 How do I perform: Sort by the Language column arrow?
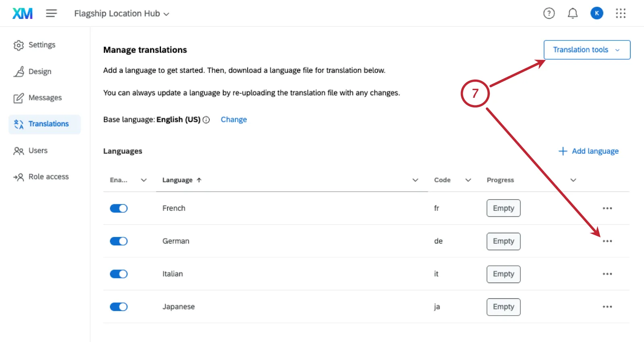(x=199, y=180)
